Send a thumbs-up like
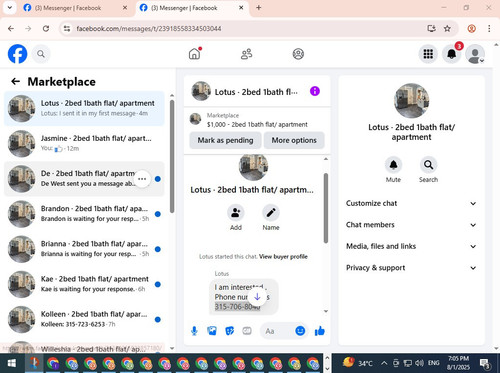The height and width of the screenshot is (373, 500). tap(320, 331)
